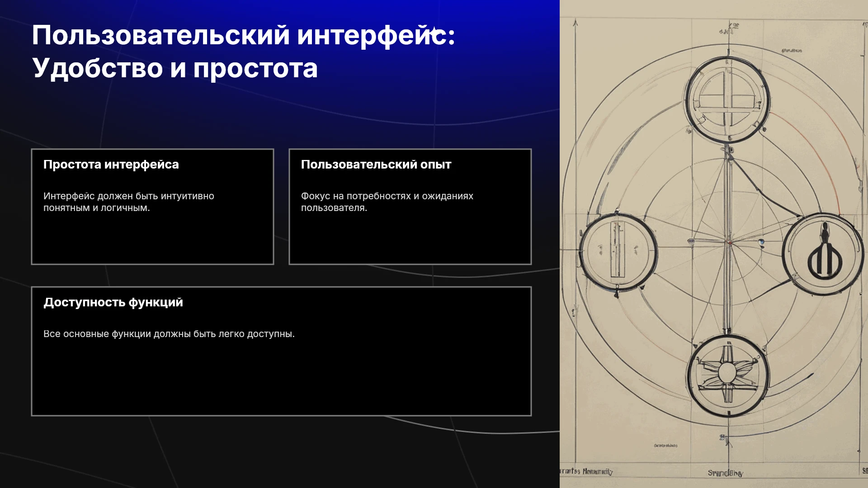Image resolution: width=868 pixels, height=488 pixels.
Task: Click the "Доступность функций" card heading
Action: (113, 302)
